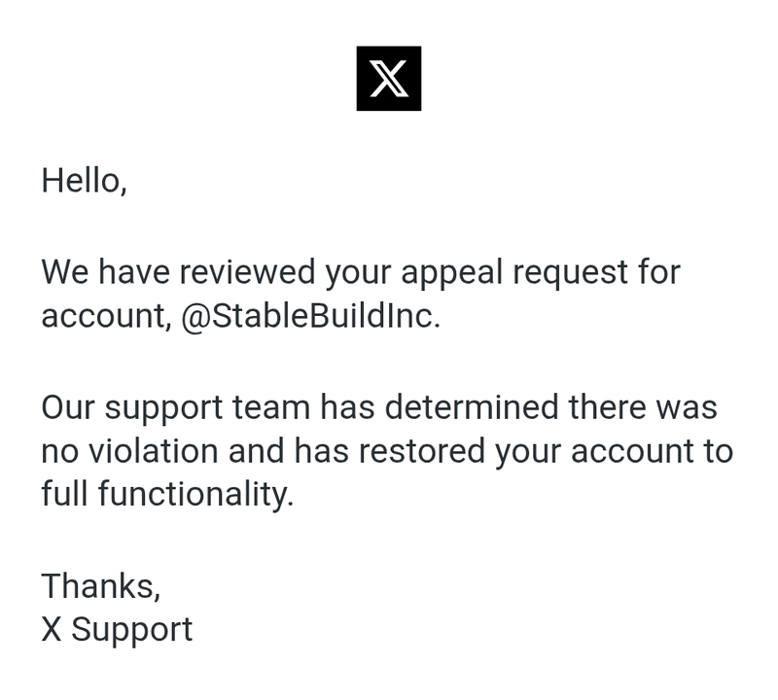
Task: Click the word "reviewed" in the message
Action: pos(247,272)
